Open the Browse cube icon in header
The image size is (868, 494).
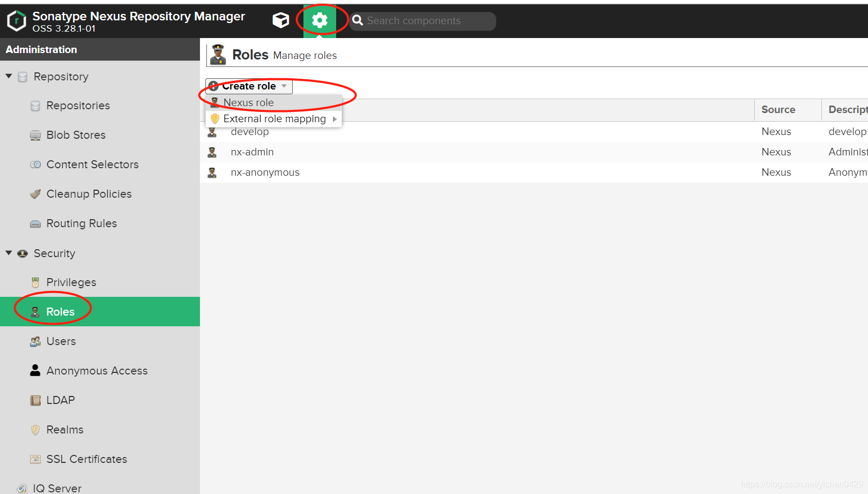(x=280, y=20)
